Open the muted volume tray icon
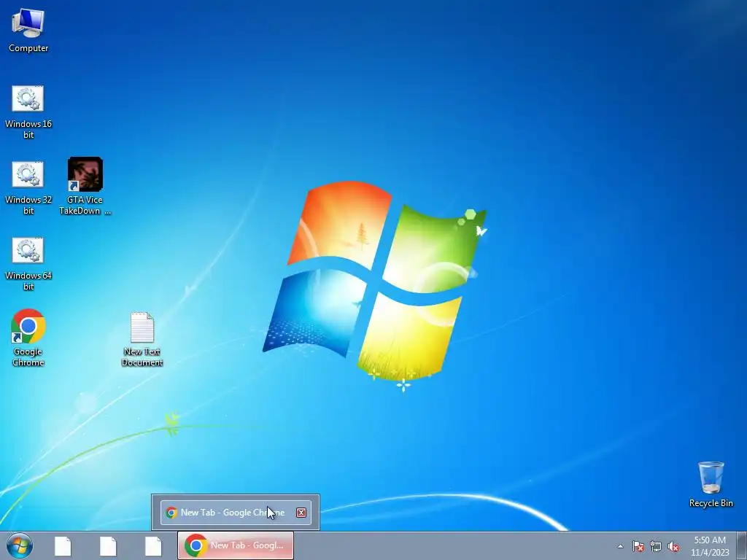 pos(673,546)
